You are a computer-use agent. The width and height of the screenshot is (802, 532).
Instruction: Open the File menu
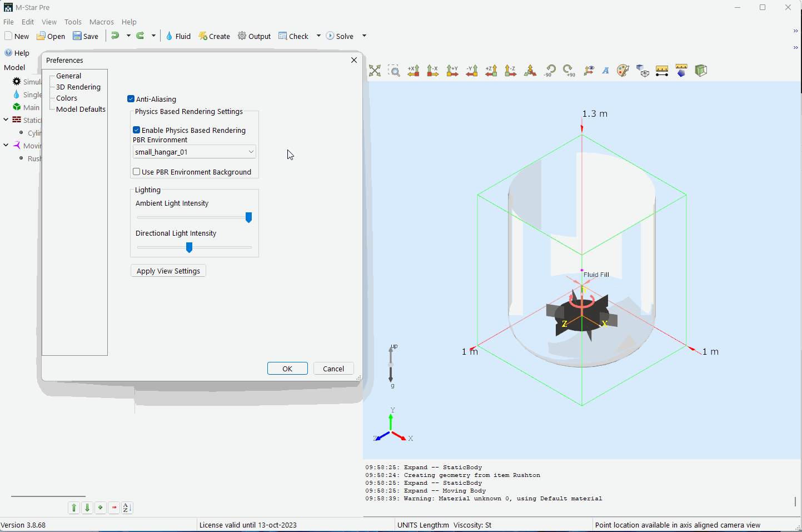coord(8,22)
